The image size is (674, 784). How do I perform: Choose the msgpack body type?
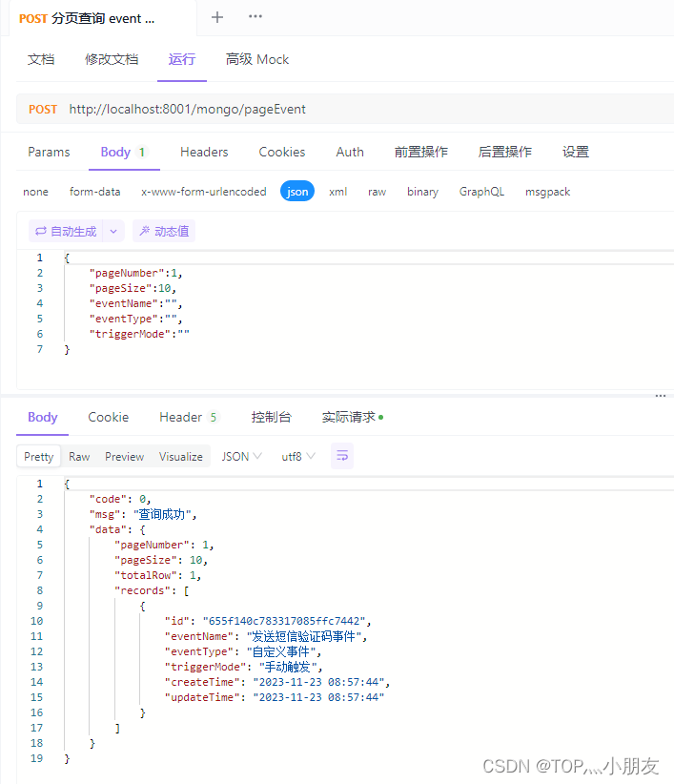pyautogui.click(x=547, y=192)
